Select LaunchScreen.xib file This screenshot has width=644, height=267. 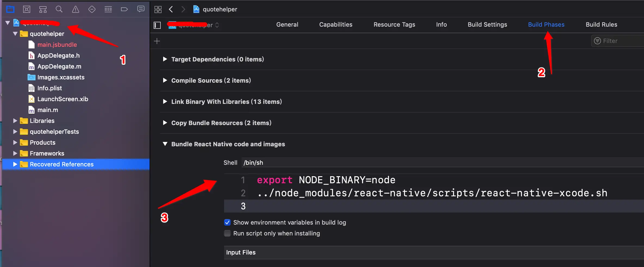tap(63, 99)
